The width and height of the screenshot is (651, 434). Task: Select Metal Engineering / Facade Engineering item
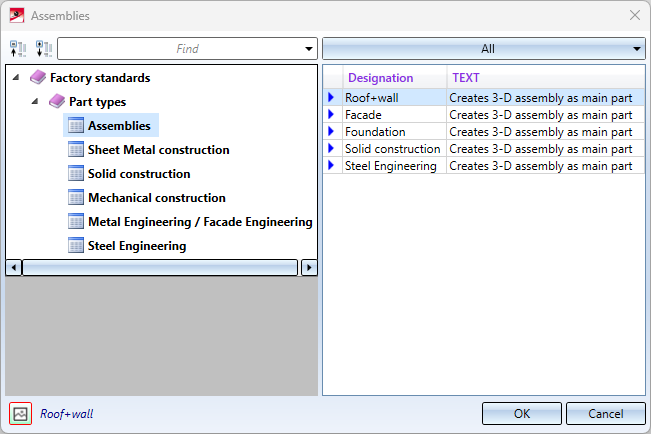200,222
